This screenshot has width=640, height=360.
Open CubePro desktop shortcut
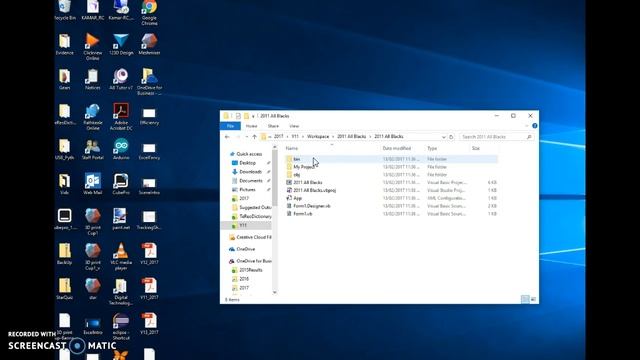(121, 184)
